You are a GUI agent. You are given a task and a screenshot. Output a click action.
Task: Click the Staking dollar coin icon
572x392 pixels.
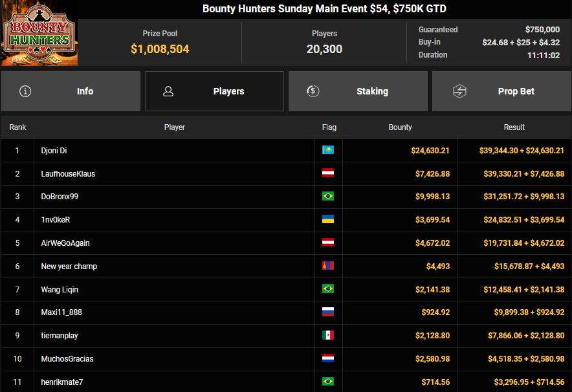pyautogui.click(x=313, y=91)
